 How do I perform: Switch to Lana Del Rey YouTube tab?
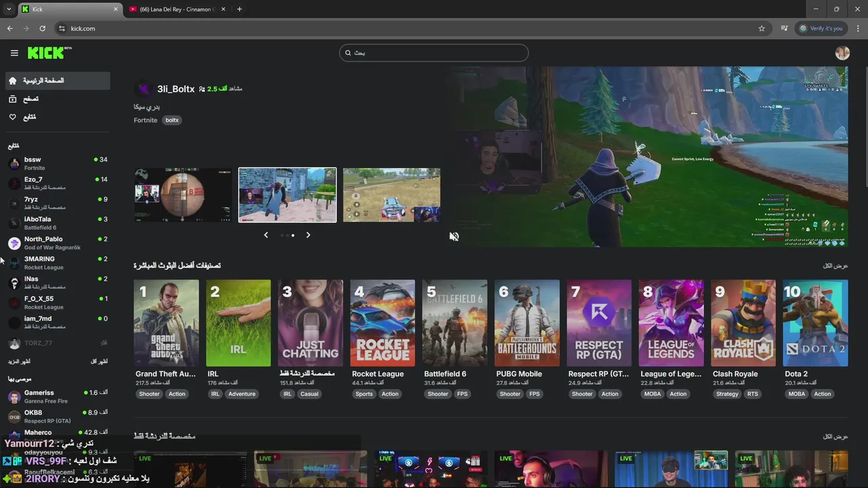[178, 9]
